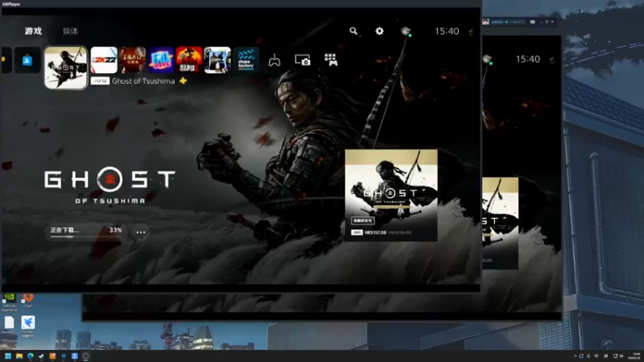644x362 pixels.
Task: Open the PlayStation Store tile
Action: point(27,60)
